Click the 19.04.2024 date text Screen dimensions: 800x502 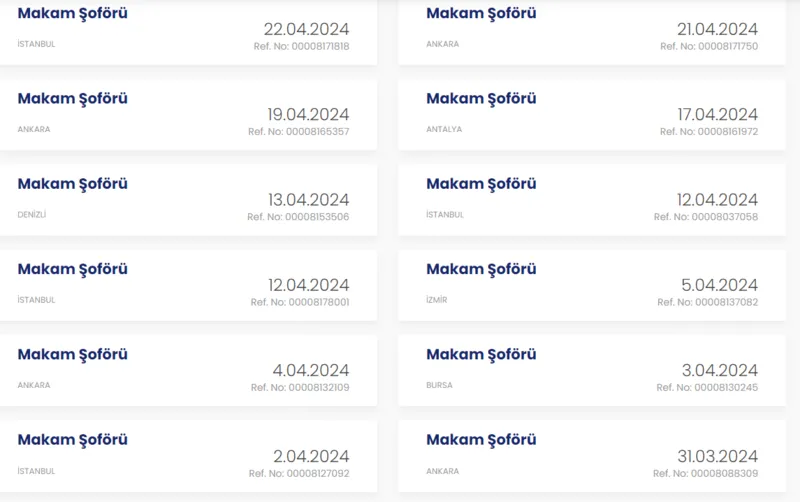pos(308,114)
